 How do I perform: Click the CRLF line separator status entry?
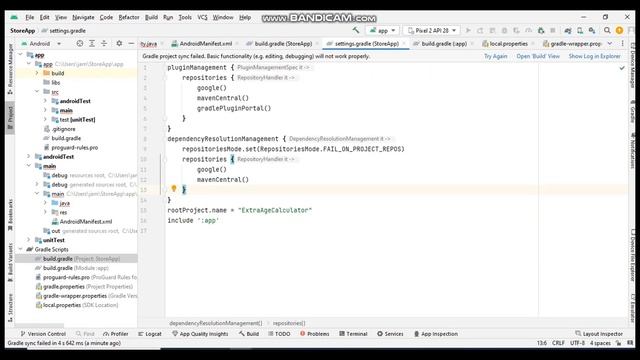(558, 343)
